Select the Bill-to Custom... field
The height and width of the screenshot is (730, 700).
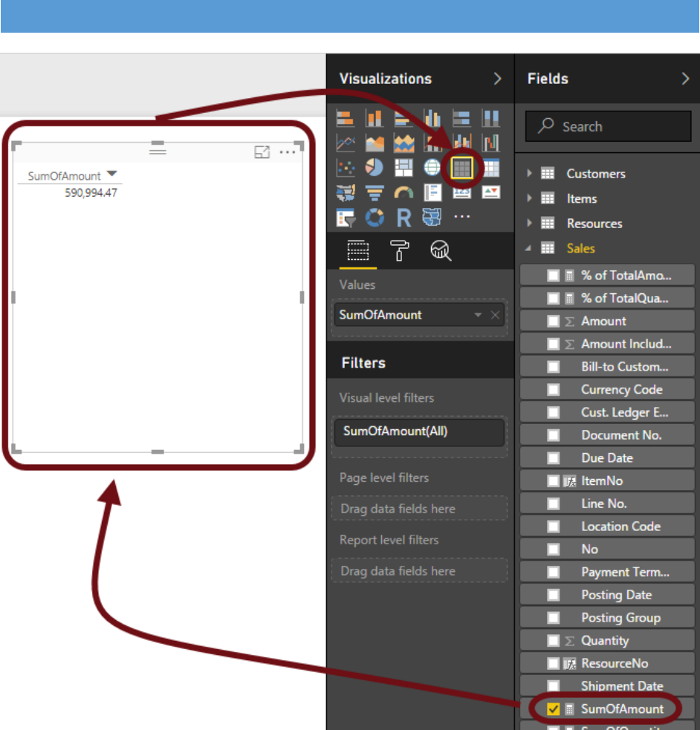607,367
